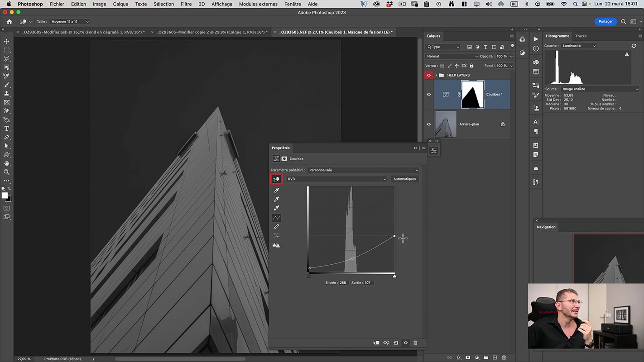Viewport: 644px width, 362px height.
Task: Toggle lock position in Calques panel
Action: tap(457, 66)
